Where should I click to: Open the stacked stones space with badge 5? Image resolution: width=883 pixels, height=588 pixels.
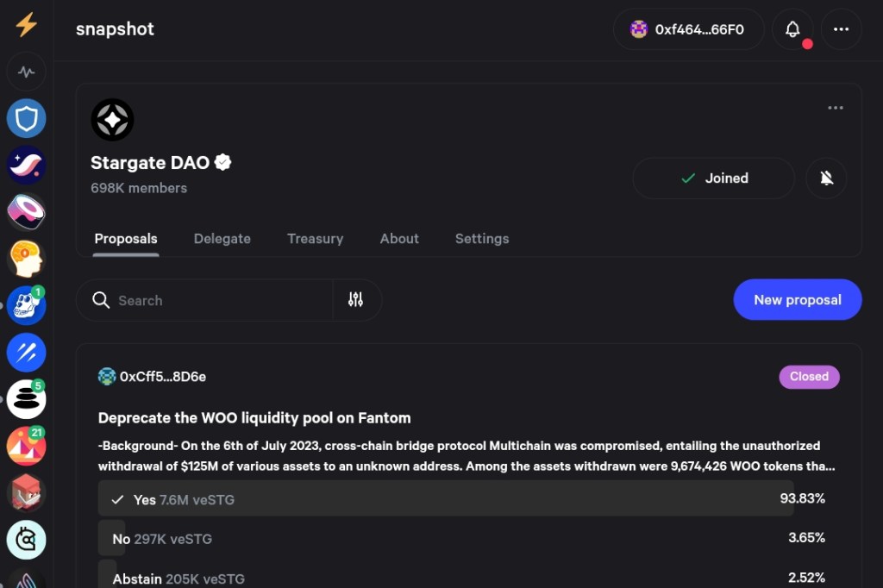26,399
